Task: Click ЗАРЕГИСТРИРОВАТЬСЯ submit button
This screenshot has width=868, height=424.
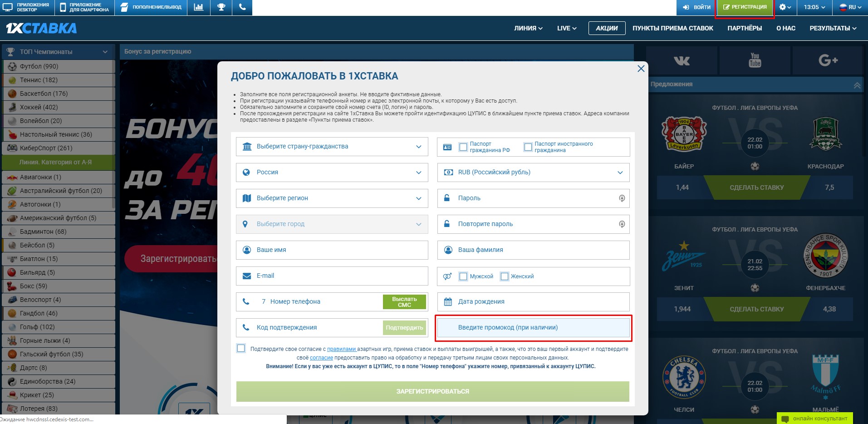Action: (x=432, y=391)
